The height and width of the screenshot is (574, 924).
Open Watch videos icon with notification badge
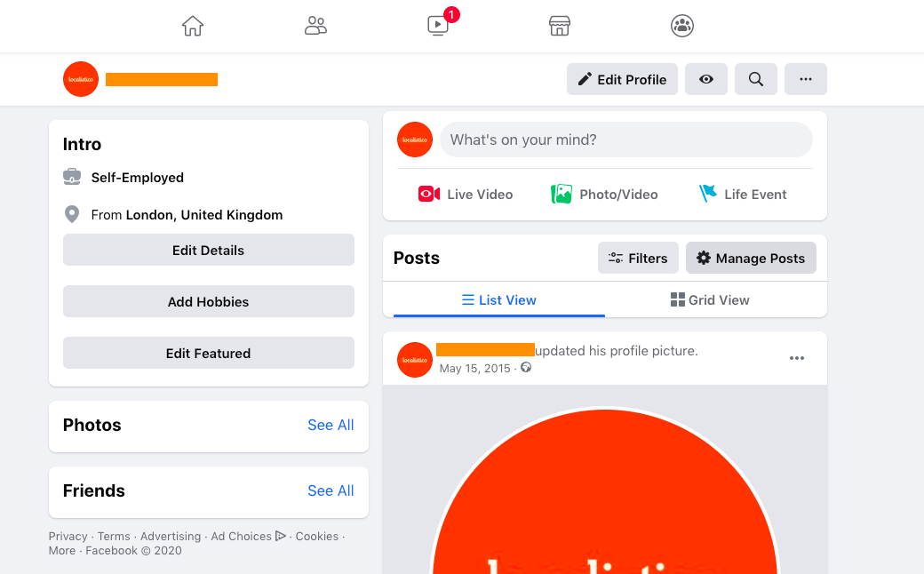[438, 26]
